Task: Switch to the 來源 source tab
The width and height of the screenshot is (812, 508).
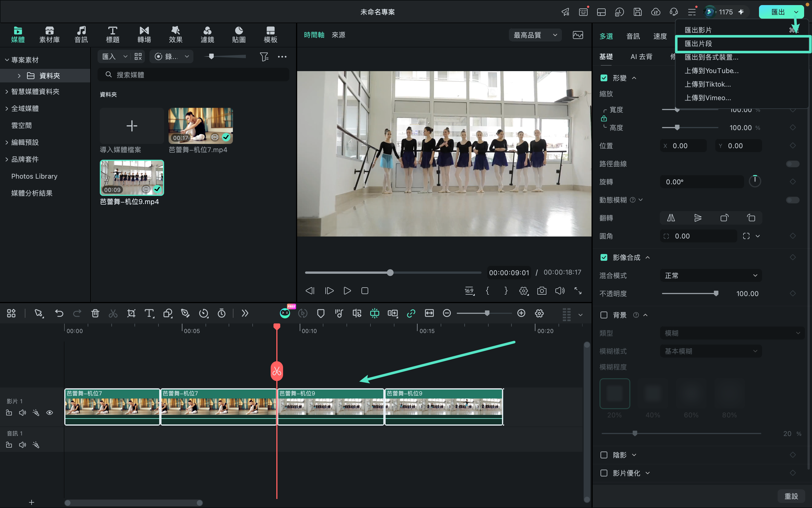Action: pos(338,35)
